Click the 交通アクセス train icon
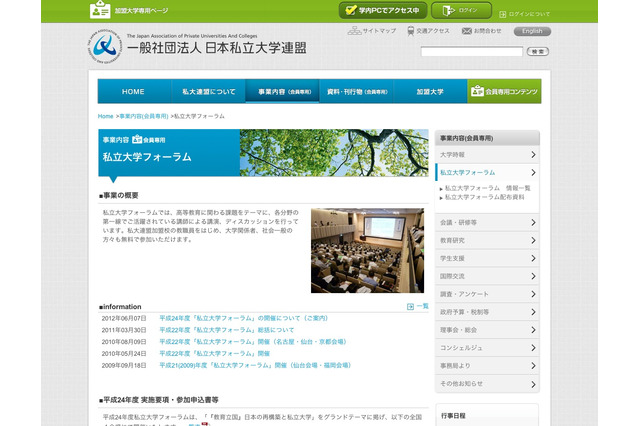640x426 pixels. pos(409,31)
